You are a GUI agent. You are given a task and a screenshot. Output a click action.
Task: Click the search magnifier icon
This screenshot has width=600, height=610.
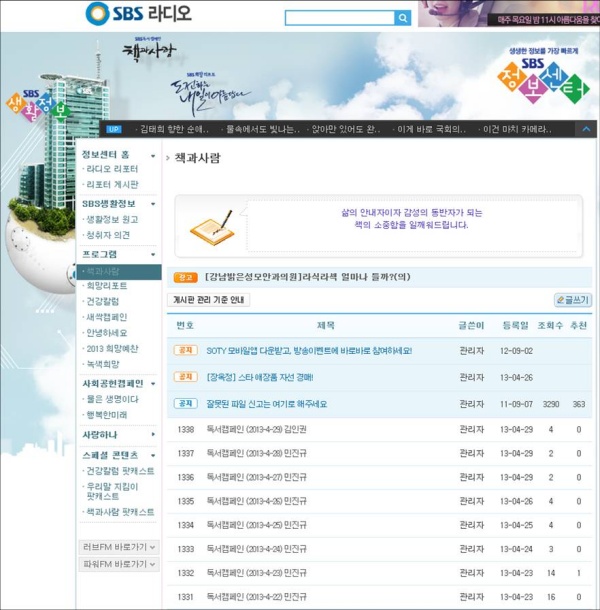(402, 18)
